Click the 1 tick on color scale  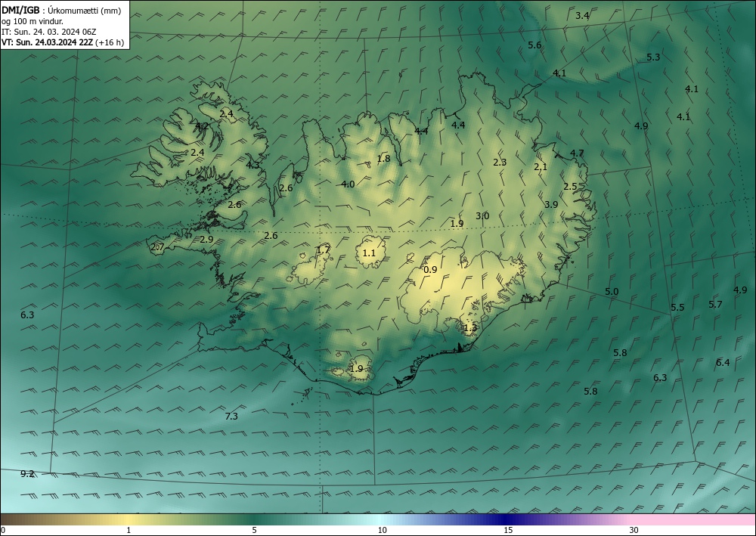tap(129, 530)
